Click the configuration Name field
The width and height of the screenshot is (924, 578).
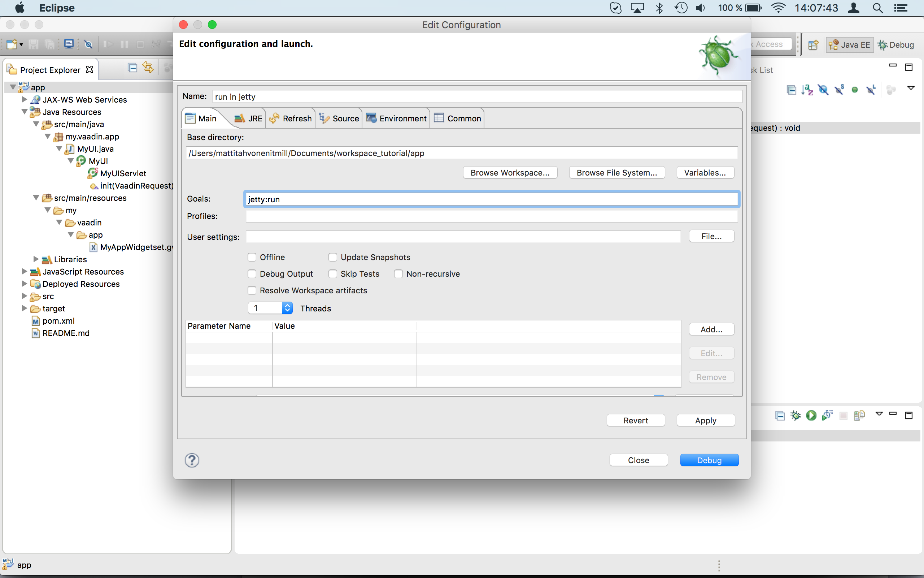477,97
